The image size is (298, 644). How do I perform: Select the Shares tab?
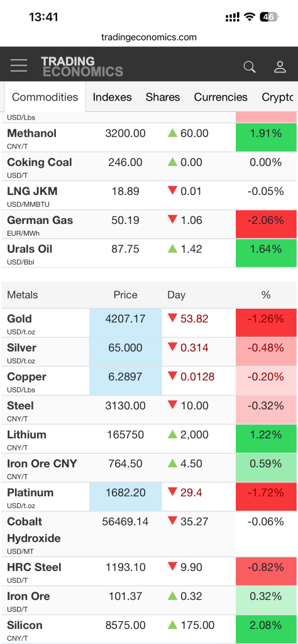click(x=163, y=97)
